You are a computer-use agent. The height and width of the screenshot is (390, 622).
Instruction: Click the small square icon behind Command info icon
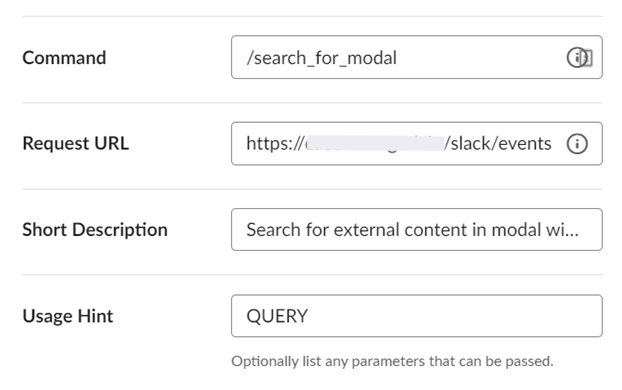tap(589, 58)
